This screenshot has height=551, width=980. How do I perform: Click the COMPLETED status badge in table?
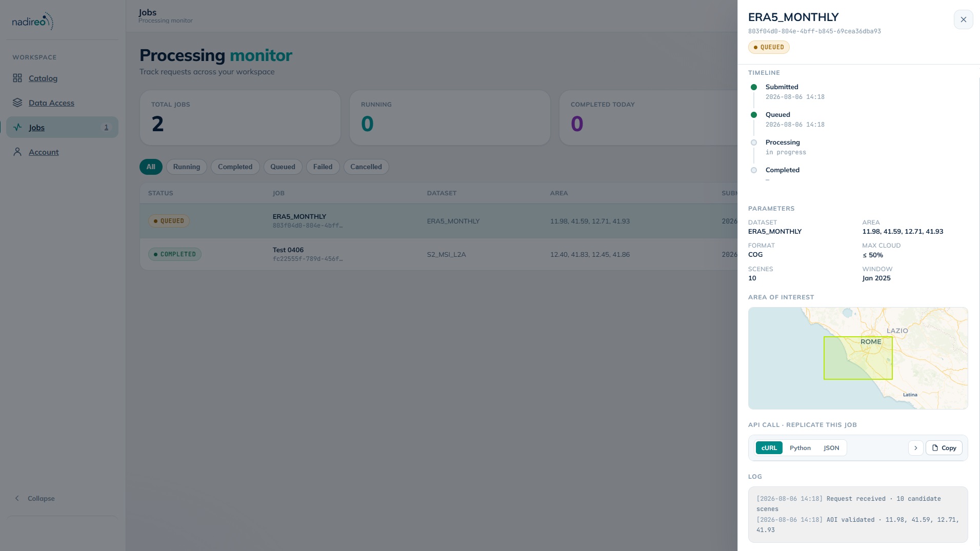[175, 254]
